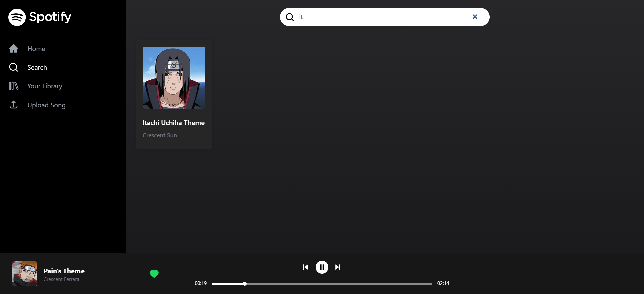Click the Spotify logo
This screenshot has width=644, height=294.
coord(40,17)
